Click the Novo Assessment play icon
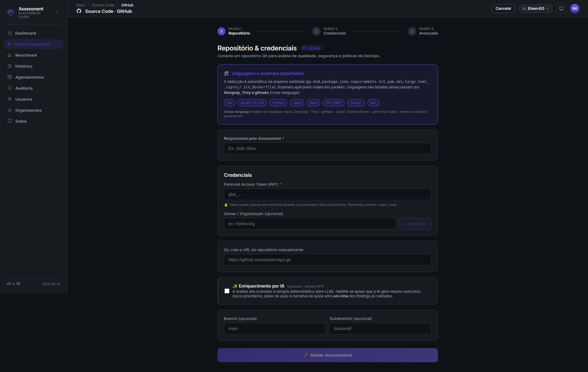Image resolution: width=588 pixels, height=372 pixels. pos(9,44)
